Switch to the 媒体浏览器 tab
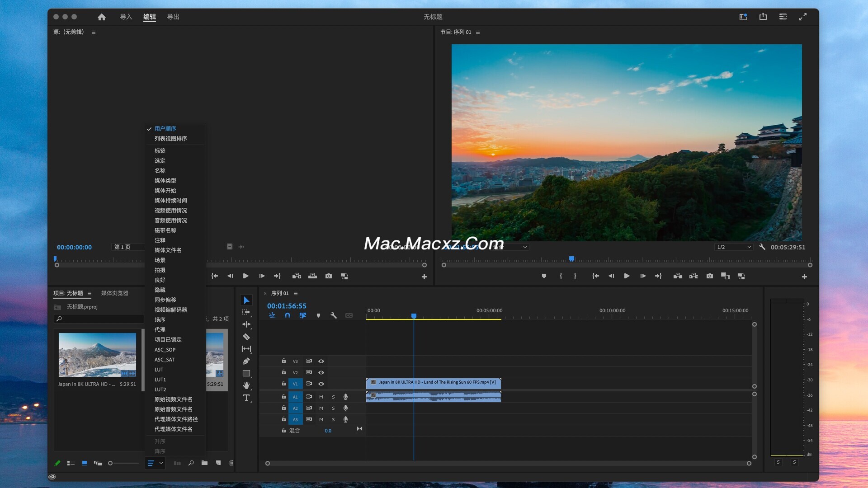 [114, 293]
